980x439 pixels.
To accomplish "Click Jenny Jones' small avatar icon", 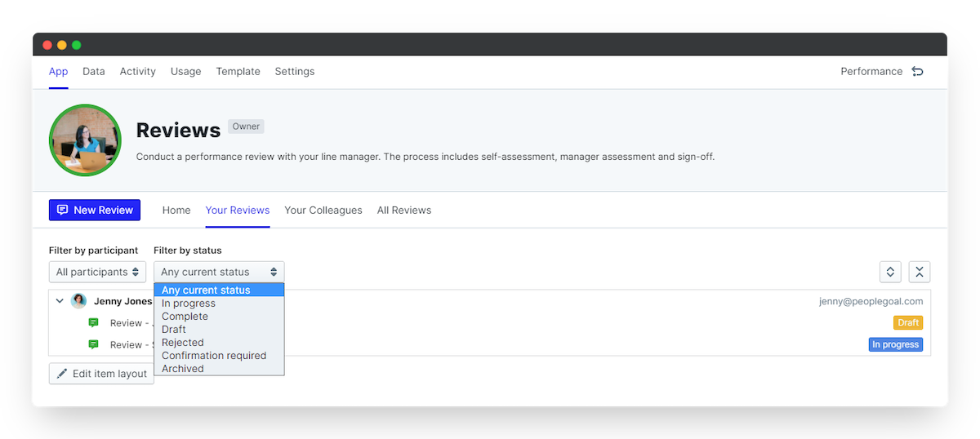I will tap(79, 301).
